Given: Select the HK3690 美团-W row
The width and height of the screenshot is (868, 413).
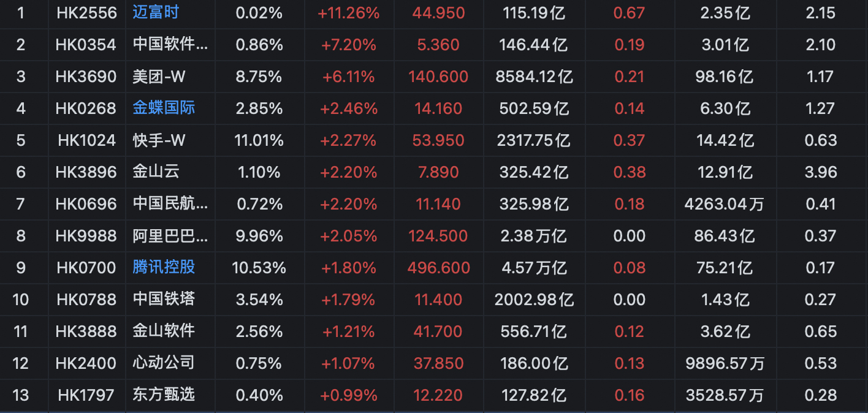Looking at the screenshot, I should pyautogui.click(x=434, y=77).
